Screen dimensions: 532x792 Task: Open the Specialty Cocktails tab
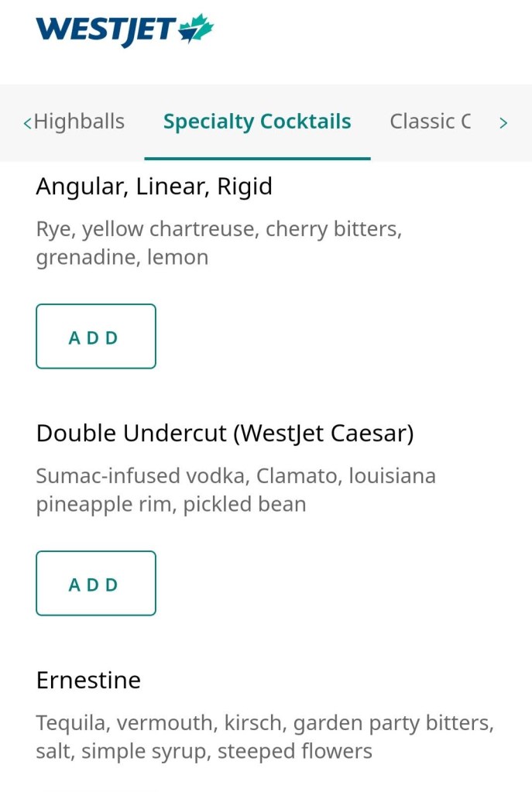click(x=256, y=121)
